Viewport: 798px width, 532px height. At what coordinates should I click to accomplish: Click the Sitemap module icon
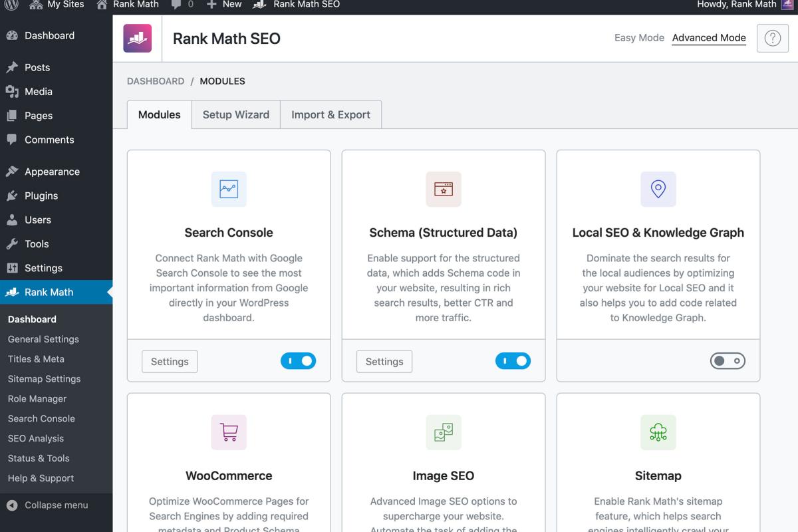[658, 432]
